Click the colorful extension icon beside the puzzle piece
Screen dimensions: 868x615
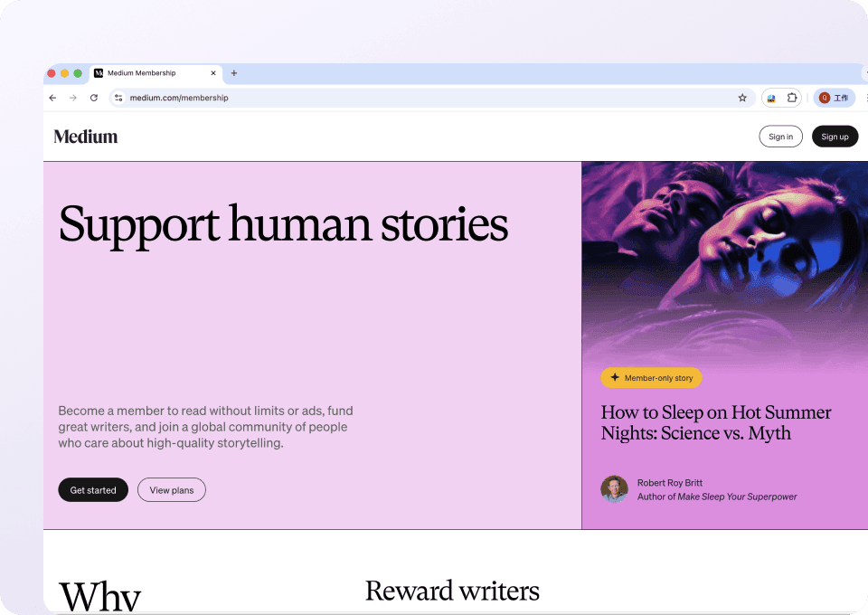coord(771,98)
